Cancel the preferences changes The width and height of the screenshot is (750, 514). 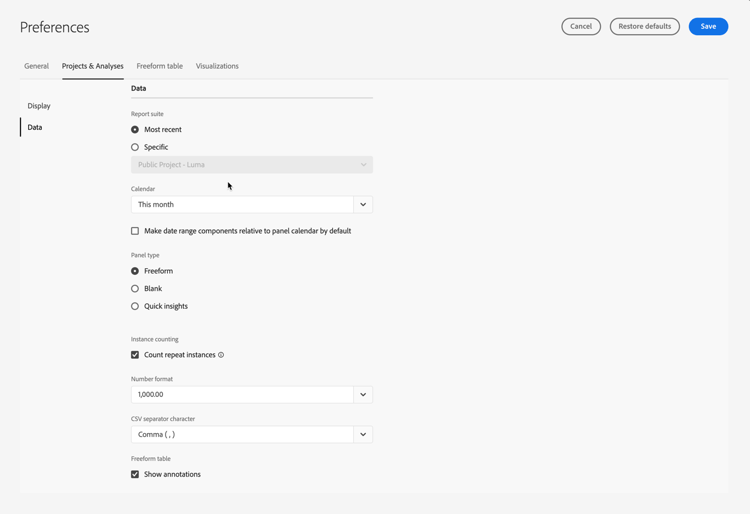point(581,26)
